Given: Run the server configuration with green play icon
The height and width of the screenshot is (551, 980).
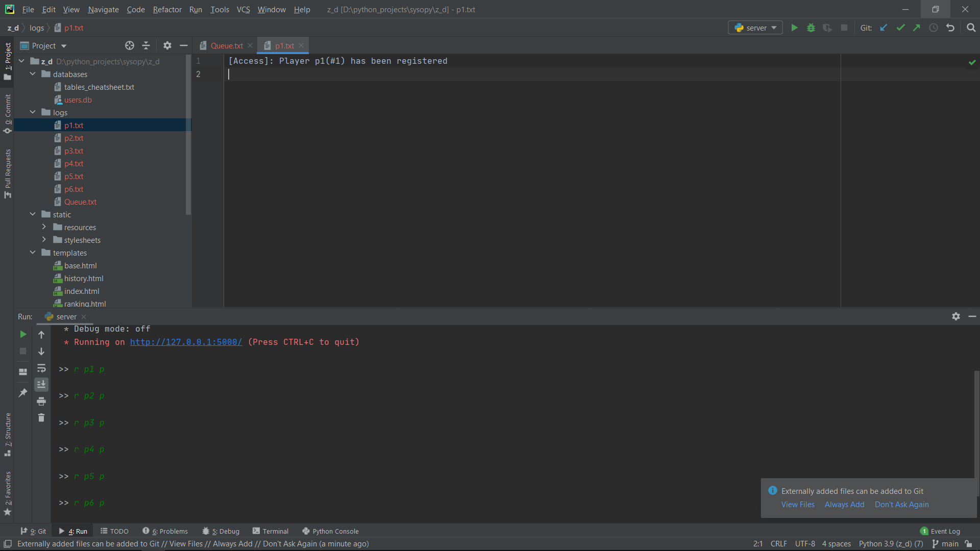Looking at the screenshot, I should 794,28.
